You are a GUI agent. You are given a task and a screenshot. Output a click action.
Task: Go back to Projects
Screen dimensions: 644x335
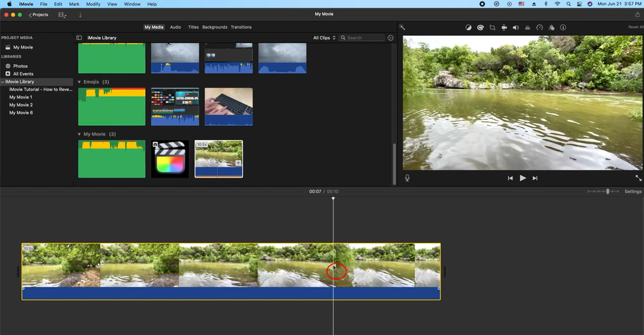tap(39, 15)
